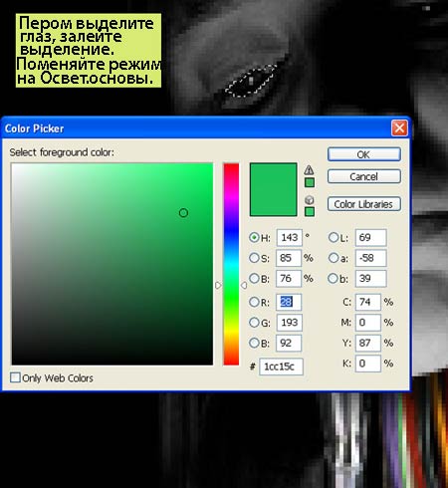Click the G value field showing 193
The width and height of the screenshot is (448, 488).
coord(289,323)
